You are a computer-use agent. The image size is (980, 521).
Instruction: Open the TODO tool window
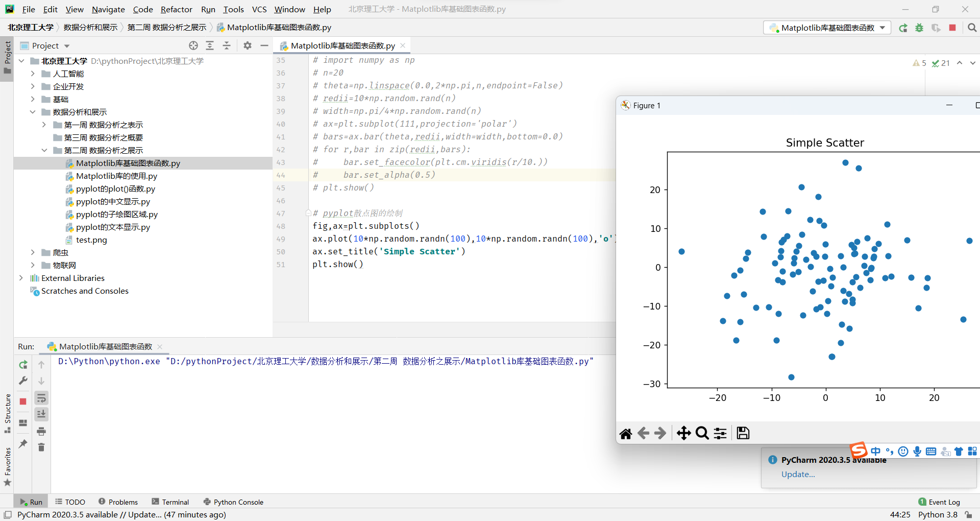point(70,502)
